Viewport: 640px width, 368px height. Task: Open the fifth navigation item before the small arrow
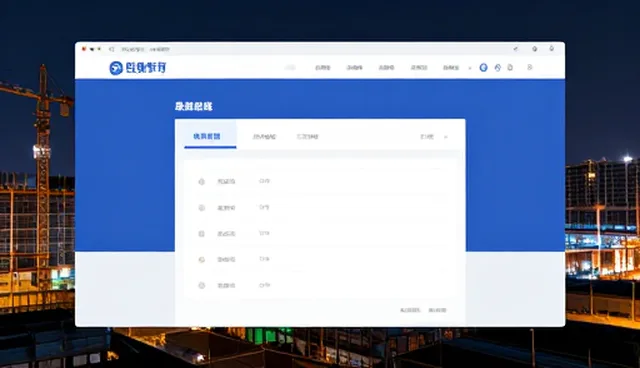tap(451, 68)
